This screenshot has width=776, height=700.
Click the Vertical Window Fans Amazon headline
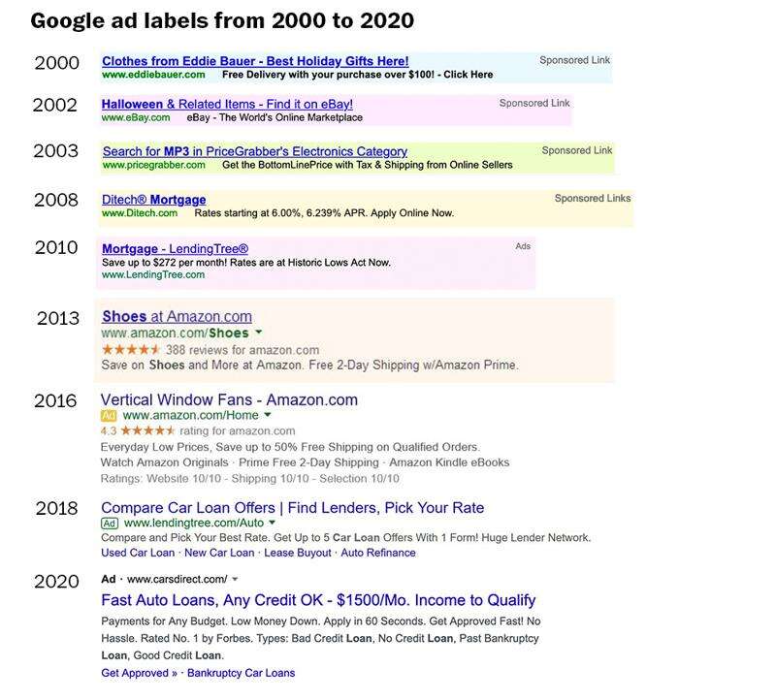229,399
